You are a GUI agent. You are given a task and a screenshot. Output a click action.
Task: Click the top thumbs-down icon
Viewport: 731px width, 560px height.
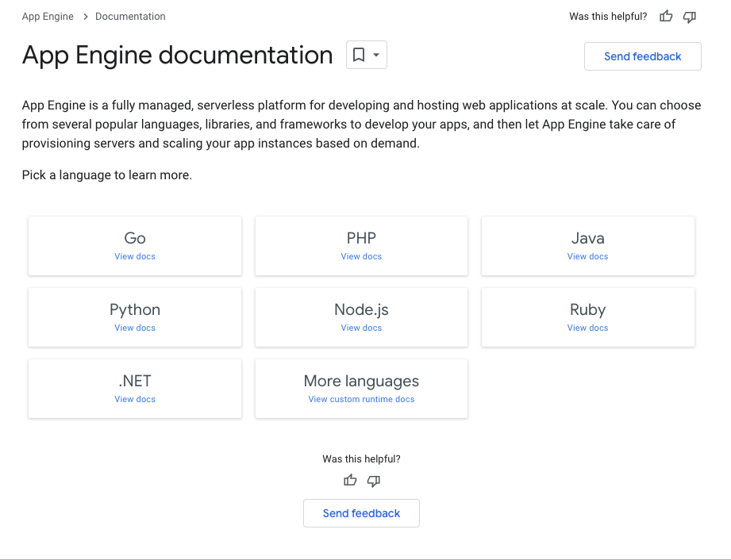click(690, 17)
